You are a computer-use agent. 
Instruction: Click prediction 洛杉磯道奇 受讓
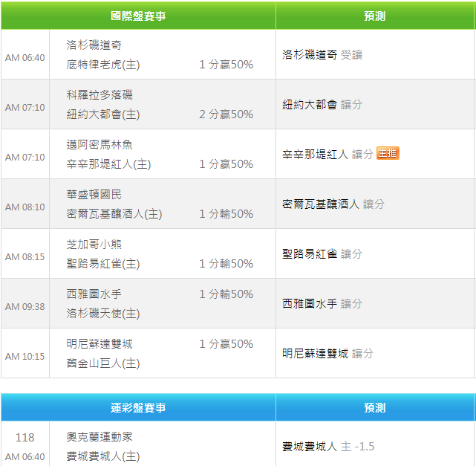click(x=322, y=55)
